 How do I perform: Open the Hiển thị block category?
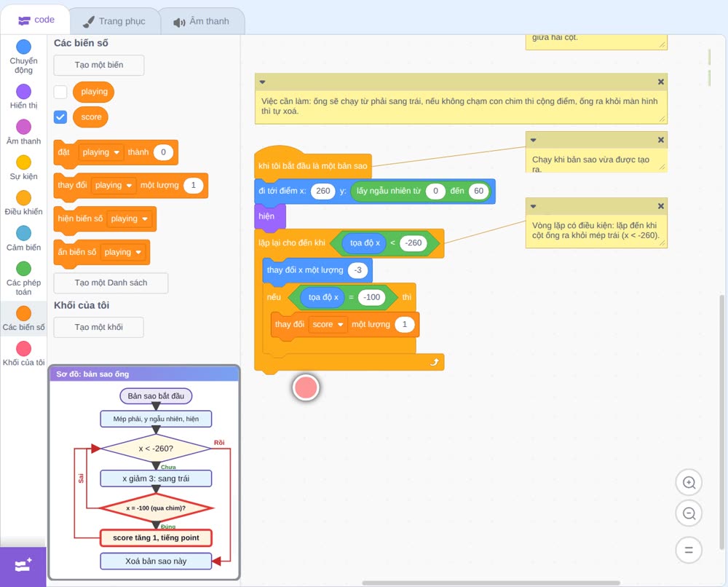[23, 97]
